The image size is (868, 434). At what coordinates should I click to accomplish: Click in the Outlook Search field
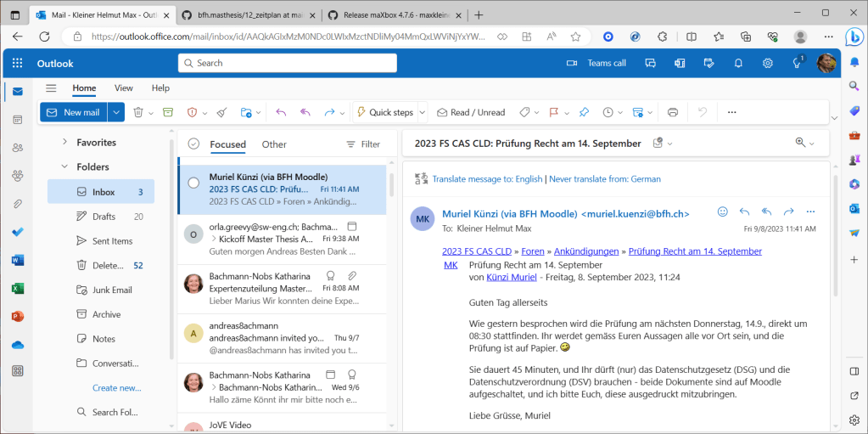288,63
